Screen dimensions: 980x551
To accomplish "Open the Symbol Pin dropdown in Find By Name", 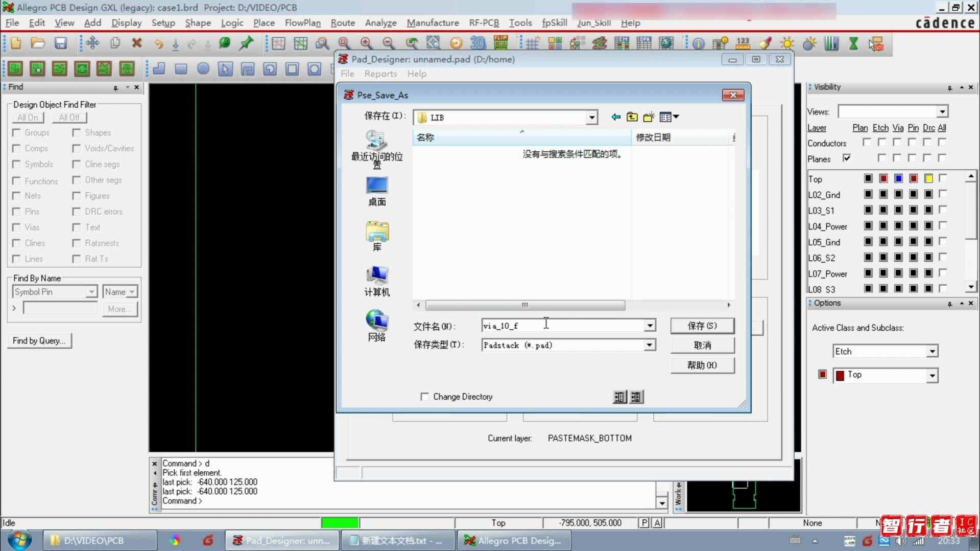I will tap(91, 292).
